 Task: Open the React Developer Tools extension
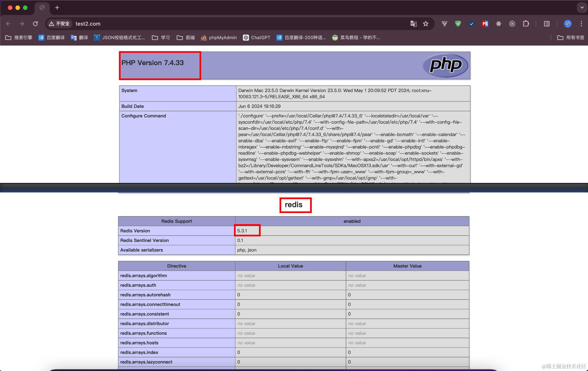coord(499,24)
